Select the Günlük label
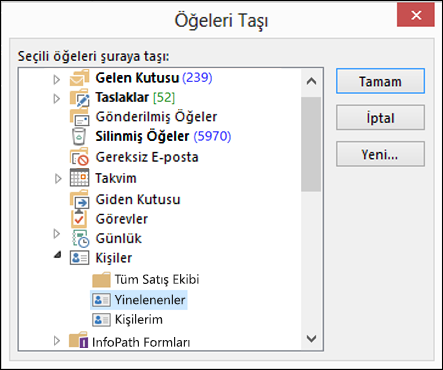Image resolution: width=443 pixels, height=370 pixels. pyautogui.click(x=118, y=239)
